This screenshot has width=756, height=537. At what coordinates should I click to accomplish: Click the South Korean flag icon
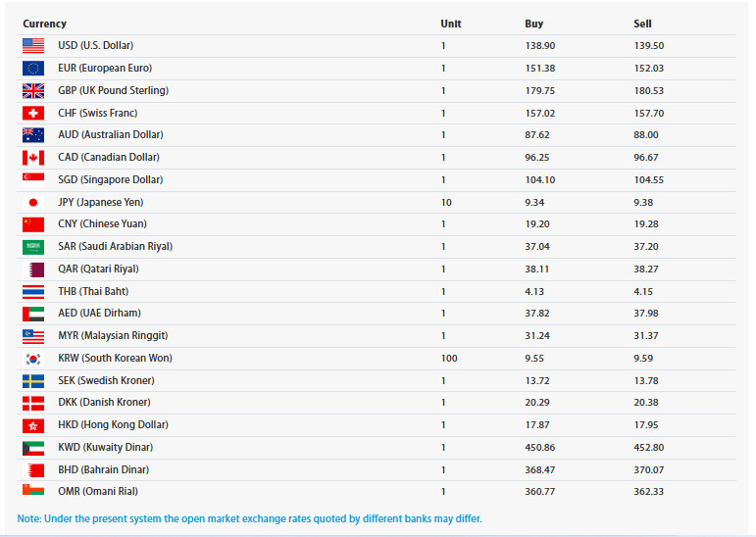pyautogui.click(x=33, y=358)
